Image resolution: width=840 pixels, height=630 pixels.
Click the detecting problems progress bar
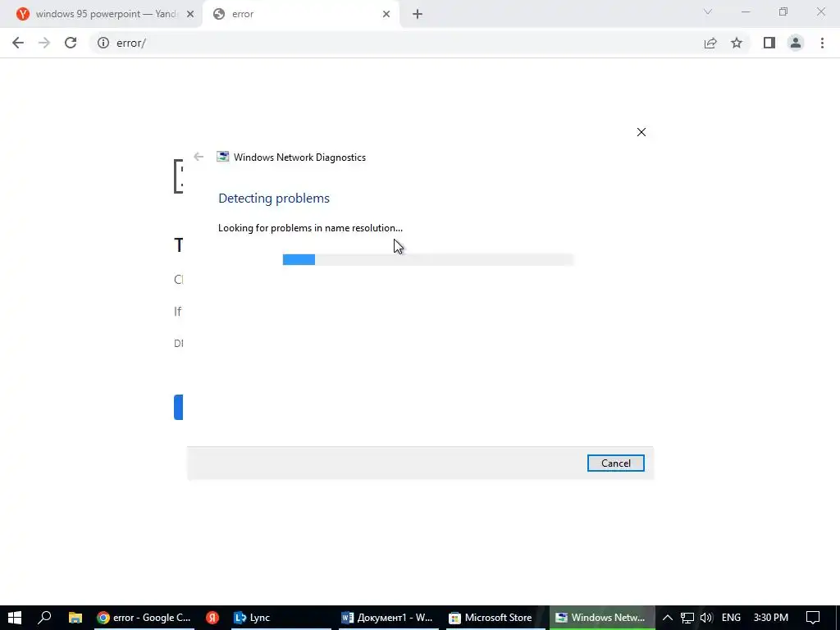[428, 260]
